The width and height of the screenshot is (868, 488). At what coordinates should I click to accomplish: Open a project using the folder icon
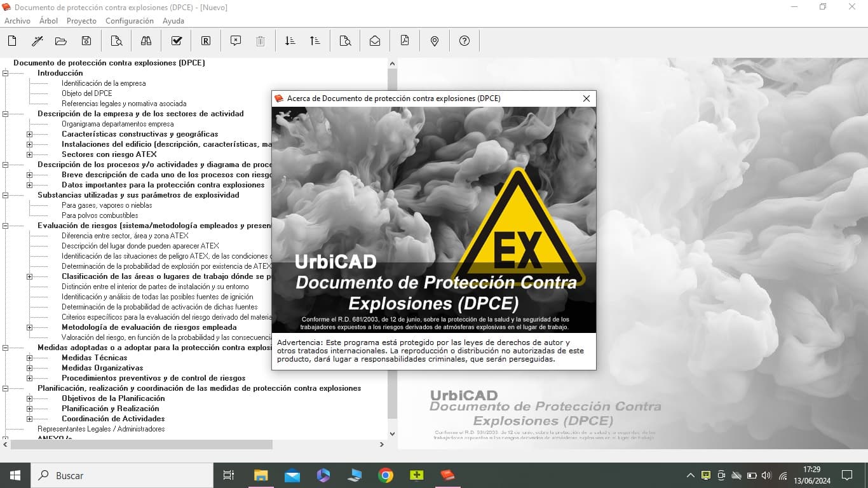click(61, 41)
